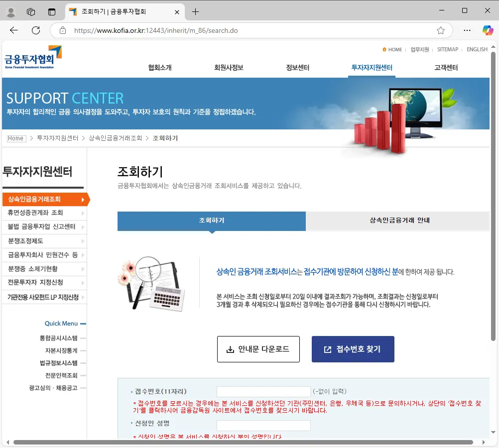Open 자본시장통계 quick menu link
Image resolution: width=499 pixels, height=448 pixels.
click(x=61, y=350)
